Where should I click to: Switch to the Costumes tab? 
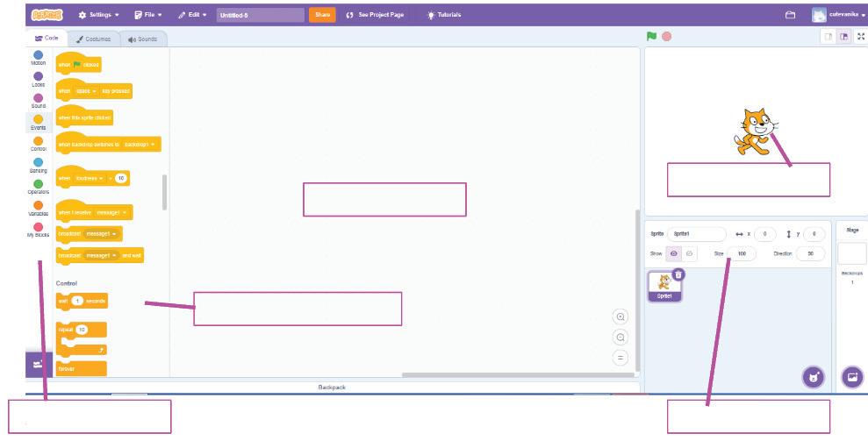94,39
